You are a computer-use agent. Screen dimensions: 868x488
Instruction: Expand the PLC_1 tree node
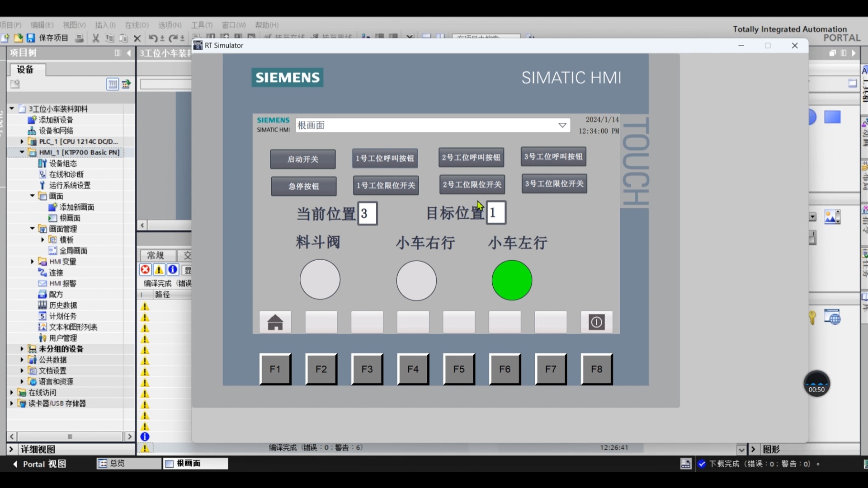pyautogui.click(x=22, y=141)
